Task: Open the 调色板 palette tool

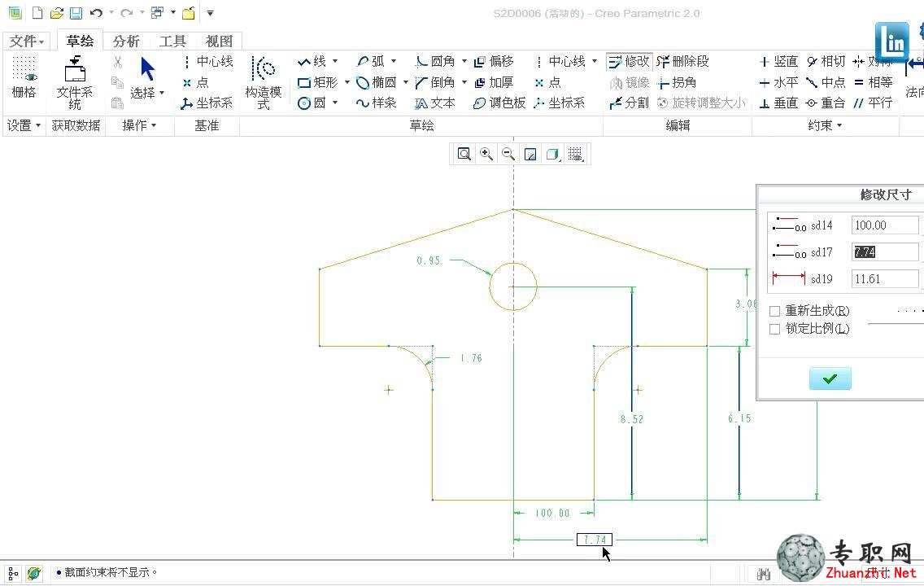Action: point(499,103)
